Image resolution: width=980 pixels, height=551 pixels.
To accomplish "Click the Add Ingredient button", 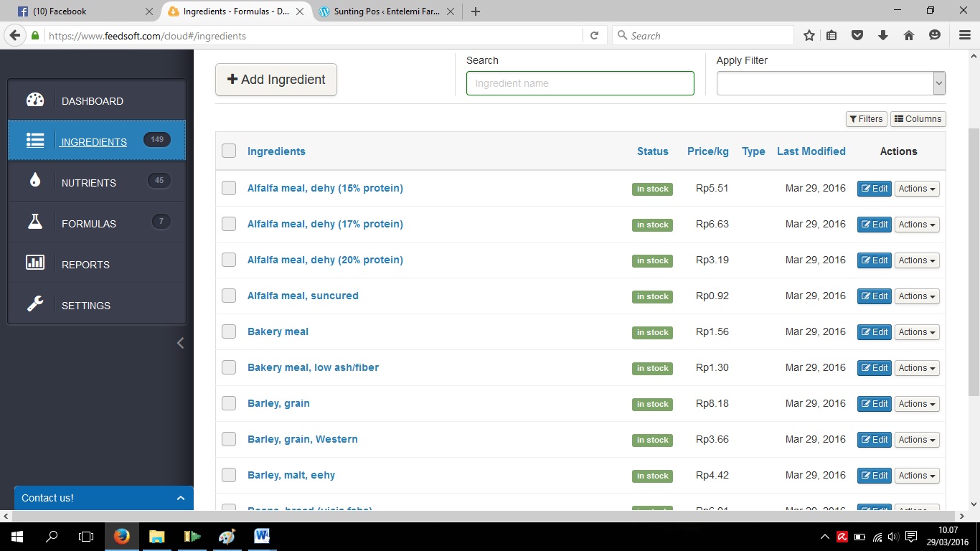I will (276, 80).
